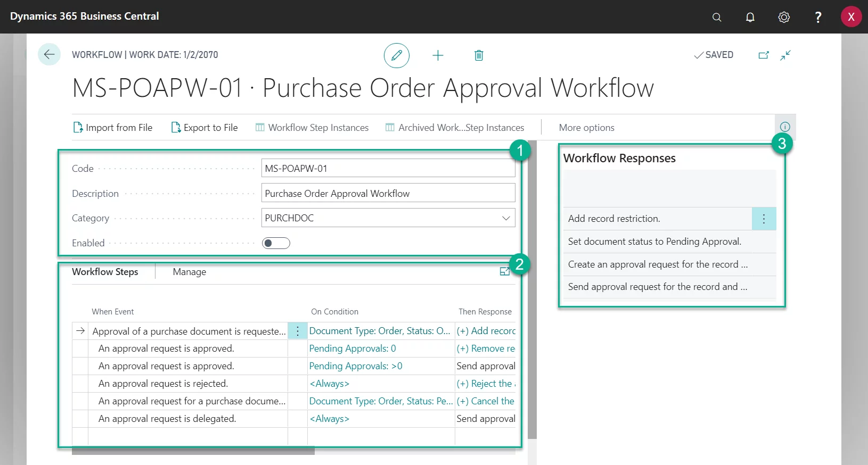This screenshot has height=465, width=868.
Task: Expand the Category PURCHDOC dropdown
Action: pos(506,218)
